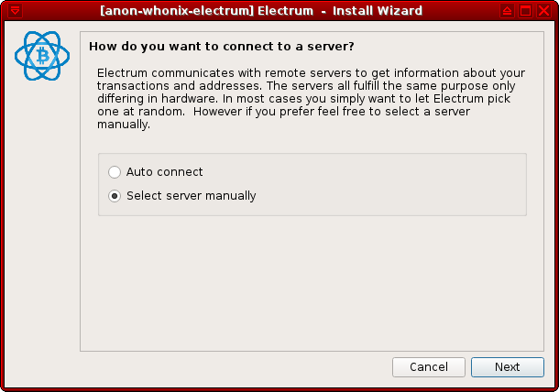559x392 pixels.
Task: Click the empty area left of Cancel
Action: click(229, 367)
